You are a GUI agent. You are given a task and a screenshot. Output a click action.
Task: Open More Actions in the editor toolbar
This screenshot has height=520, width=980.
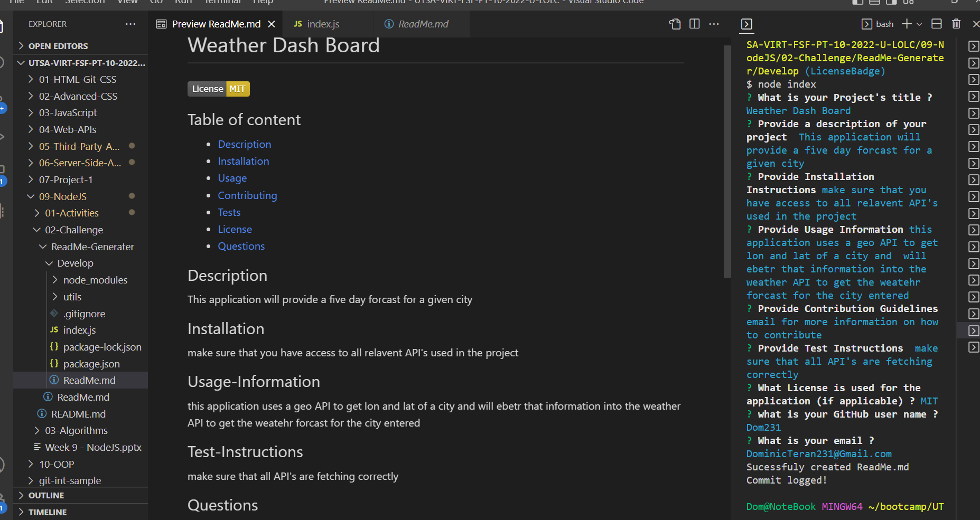(x=714, y=24)
